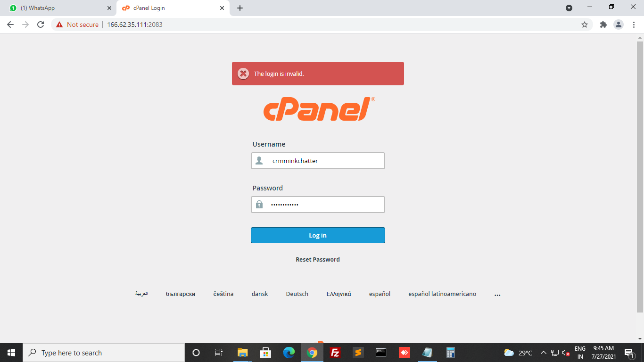
Task: Close the cPanel Login tab
Action: tap(222, 8)
